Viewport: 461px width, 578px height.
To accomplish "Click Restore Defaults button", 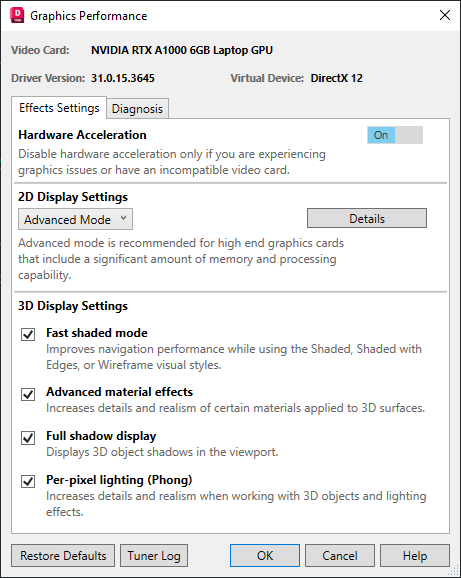I will [63, 556].
